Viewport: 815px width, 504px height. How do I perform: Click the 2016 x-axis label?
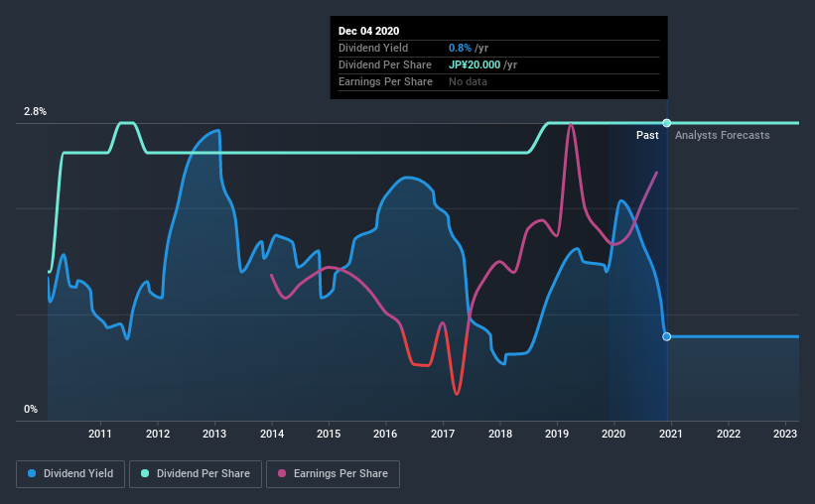[385, 434]
